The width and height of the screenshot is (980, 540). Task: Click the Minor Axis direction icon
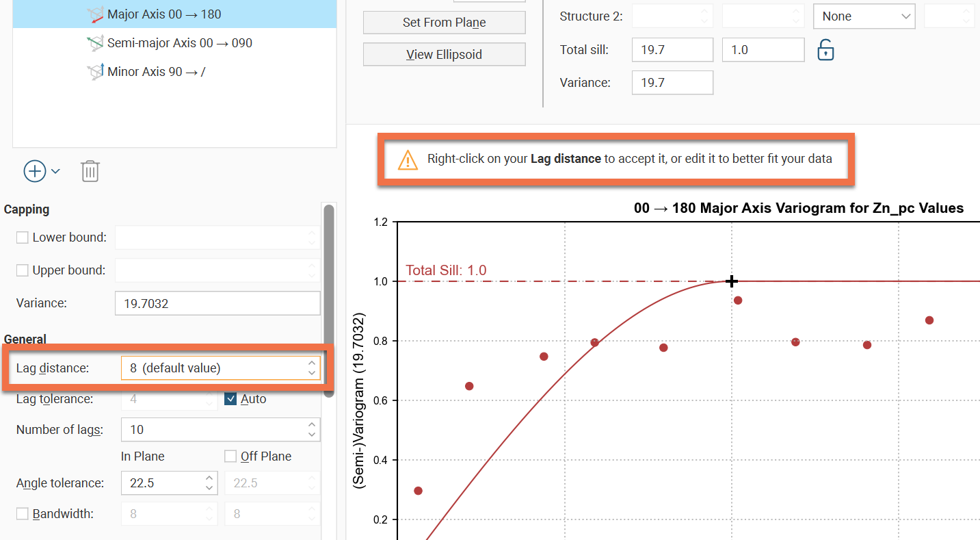tap(95, 71)
